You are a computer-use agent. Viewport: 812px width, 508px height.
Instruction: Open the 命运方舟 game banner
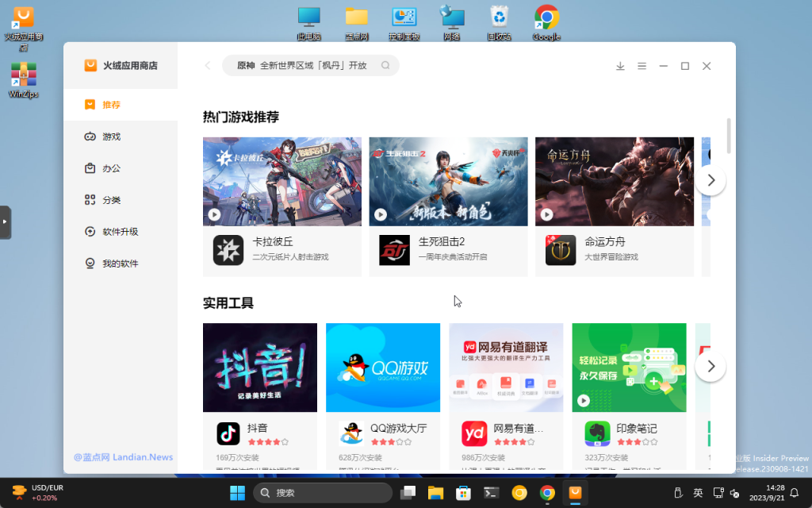point(615,182)
